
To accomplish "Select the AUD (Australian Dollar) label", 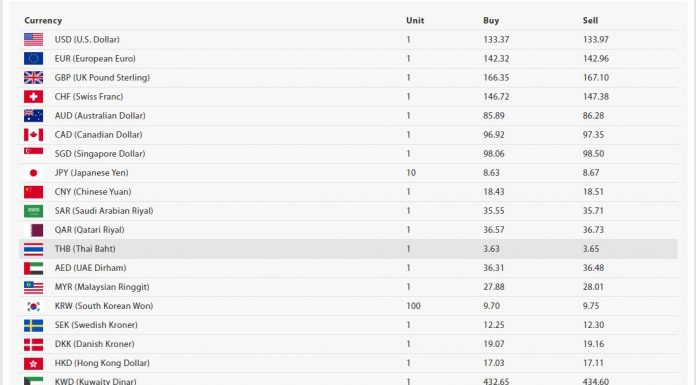I will [100, 116].
